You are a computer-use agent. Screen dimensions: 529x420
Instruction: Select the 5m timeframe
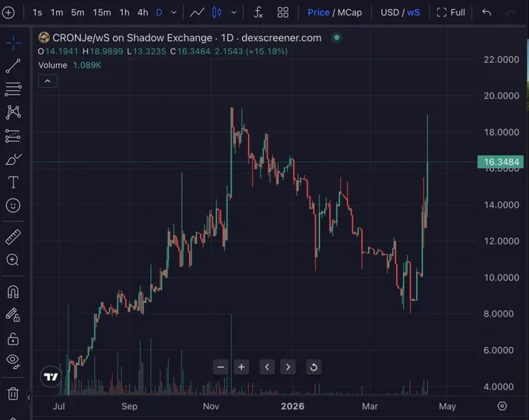point(78,12)
